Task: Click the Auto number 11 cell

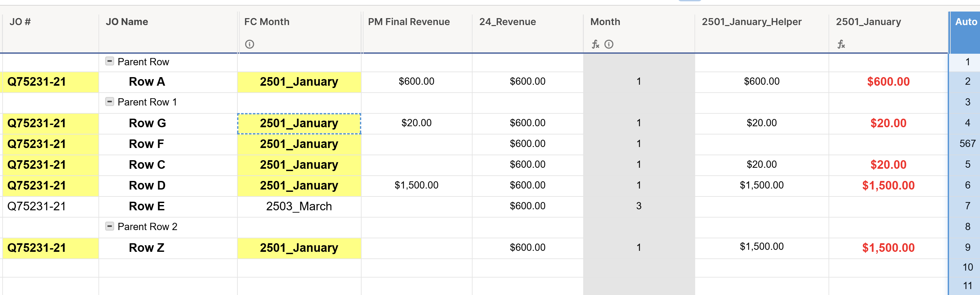Action: pos(965,286)
